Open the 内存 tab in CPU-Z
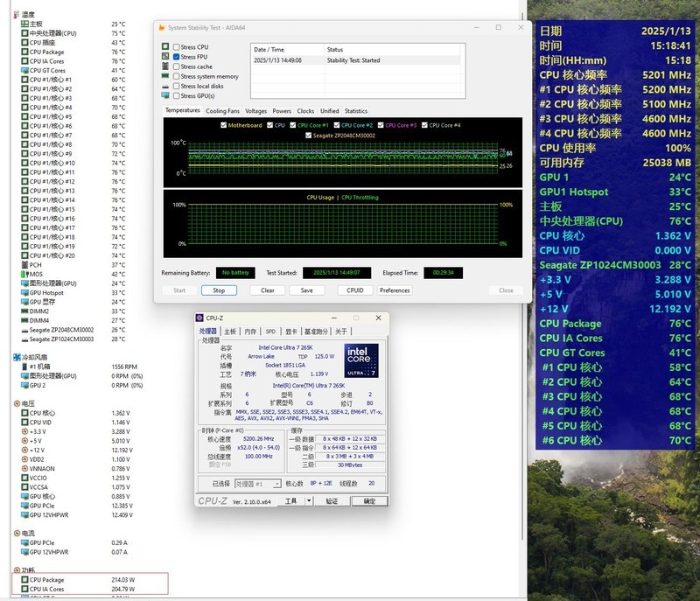This screenshot has width=700, height=601. tap(250, 332)
